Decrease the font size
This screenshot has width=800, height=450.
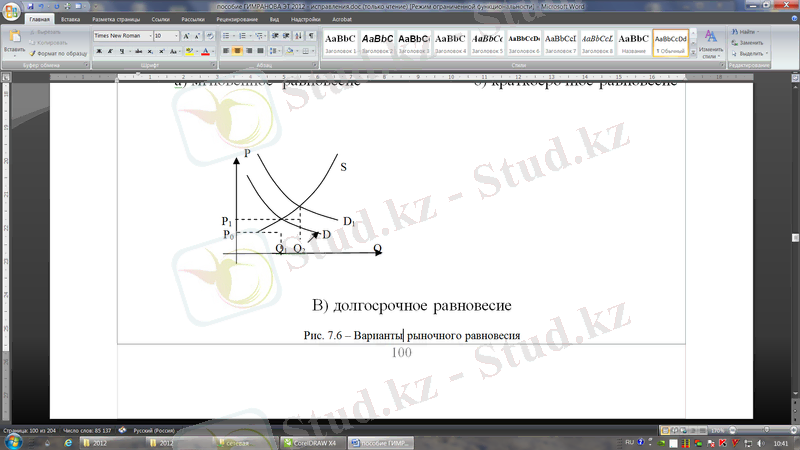pyautogui.click(x=197, y=36)
